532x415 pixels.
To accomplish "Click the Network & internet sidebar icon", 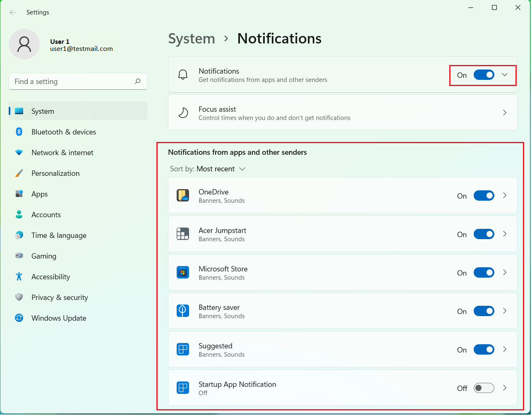I will coord(19,152).
